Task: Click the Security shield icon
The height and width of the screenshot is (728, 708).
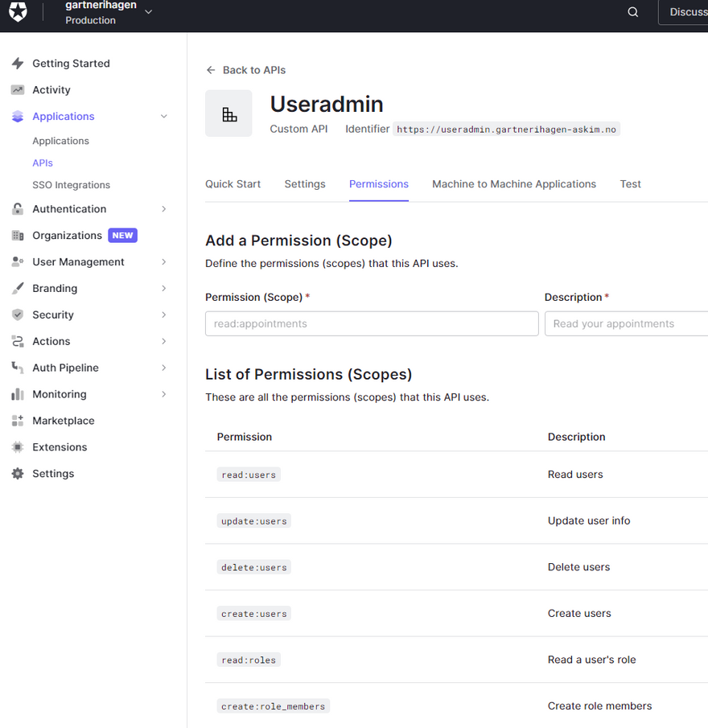Action: click(x=18, y=315)
